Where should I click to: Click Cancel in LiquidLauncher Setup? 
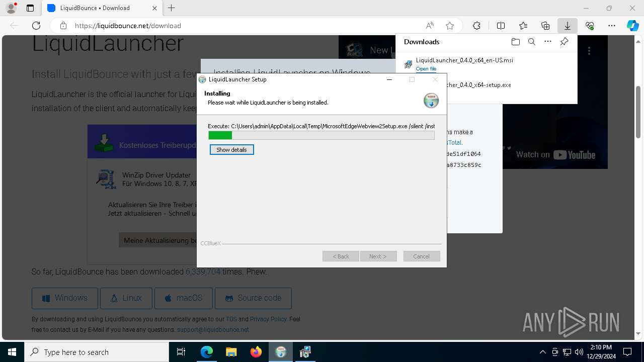422,256
